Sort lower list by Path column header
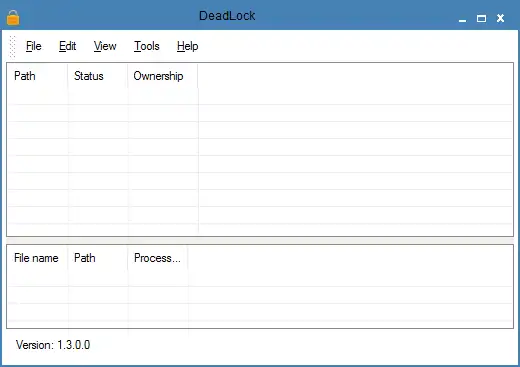Screen dimensions: 520x367 (x=97, y=258)
